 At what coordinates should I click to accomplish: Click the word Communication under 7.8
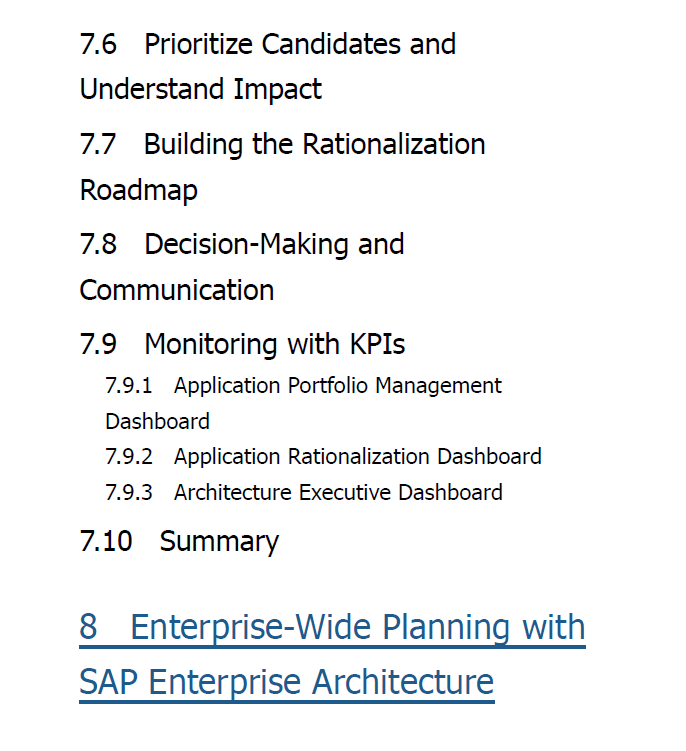177,290
